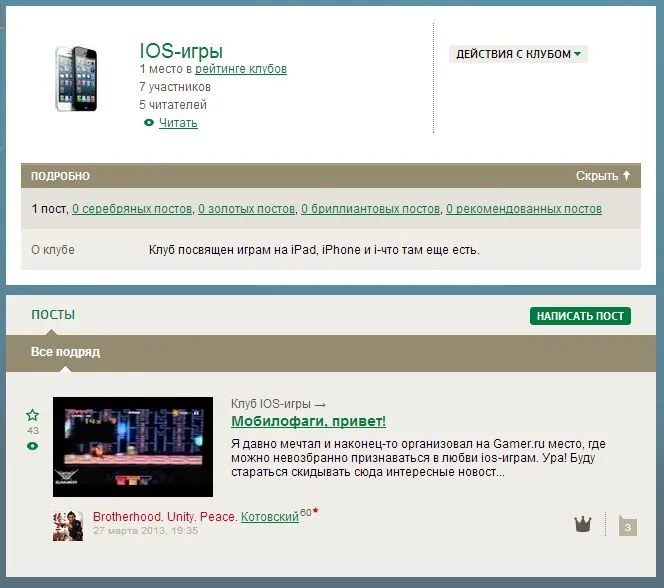The width and height of the screenshot is (664, 588).
Task: Click the 0 серебряных постов link
Action: pyautogui.click(x=132, y=209)
